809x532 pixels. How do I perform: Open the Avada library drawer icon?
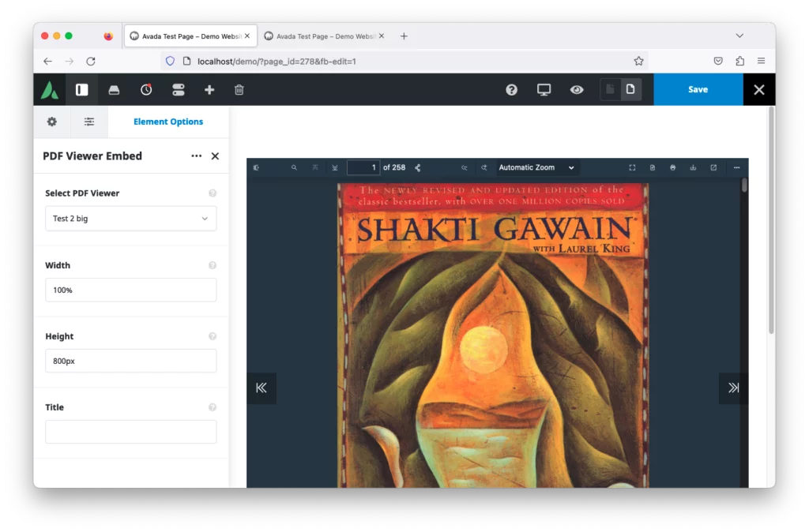[x=114, y=90]
